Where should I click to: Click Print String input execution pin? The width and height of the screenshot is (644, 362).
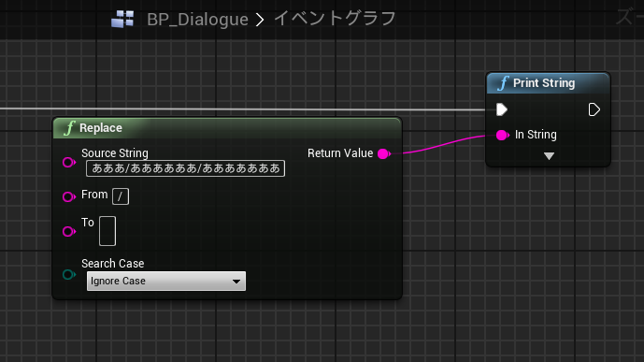(502, 109)
